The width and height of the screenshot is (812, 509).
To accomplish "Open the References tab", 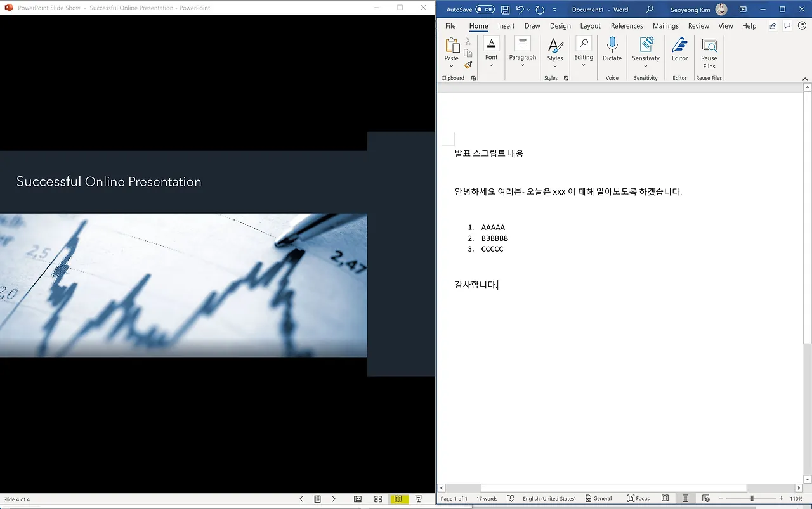I will point(627,26).
